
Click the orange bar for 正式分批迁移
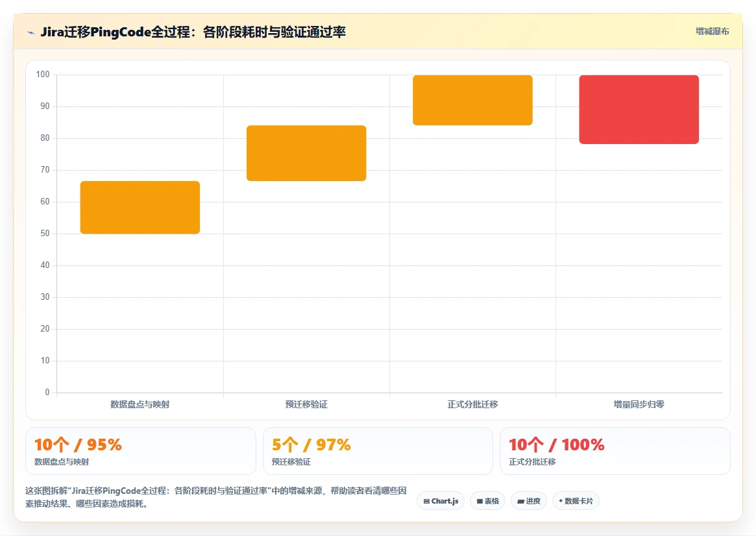tap(472, 101)
